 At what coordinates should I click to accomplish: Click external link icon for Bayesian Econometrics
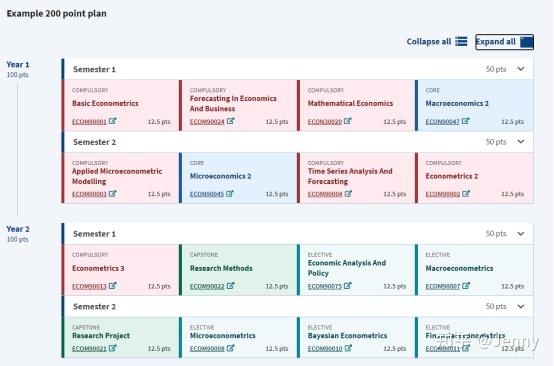(348, 348)
